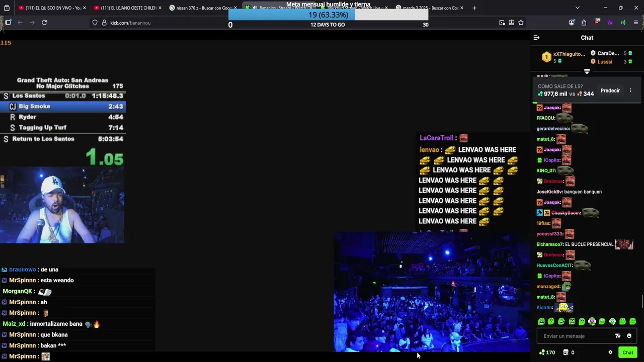Open CaraDe second place gifter

(x=608, y=53)
